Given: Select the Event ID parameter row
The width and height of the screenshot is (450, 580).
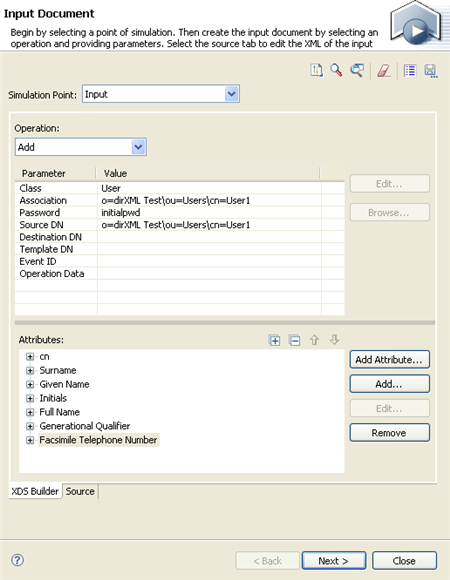Looking at the screenshot, I should (180, 262).
